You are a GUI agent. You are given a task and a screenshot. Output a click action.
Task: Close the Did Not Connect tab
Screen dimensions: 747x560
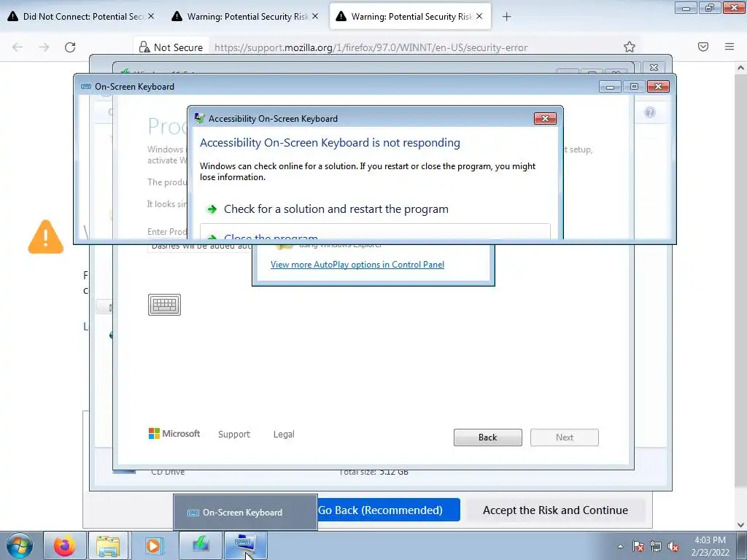click(151, 16)
